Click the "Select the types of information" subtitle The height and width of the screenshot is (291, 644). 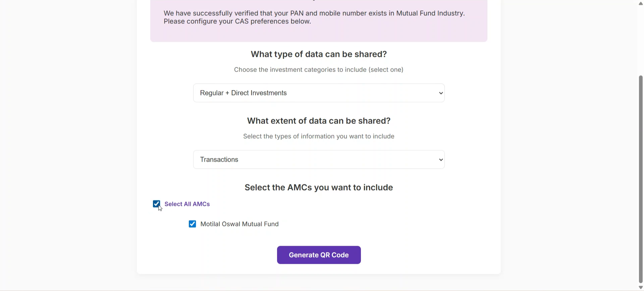319,136
